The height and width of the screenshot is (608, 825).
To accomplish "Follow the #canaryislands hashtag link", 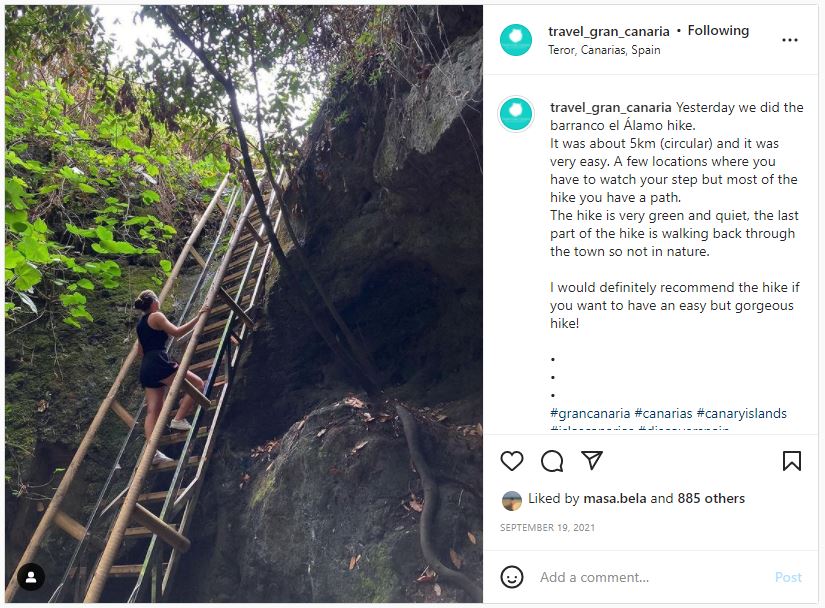I will pyautogui.click(x=741, y=413).
